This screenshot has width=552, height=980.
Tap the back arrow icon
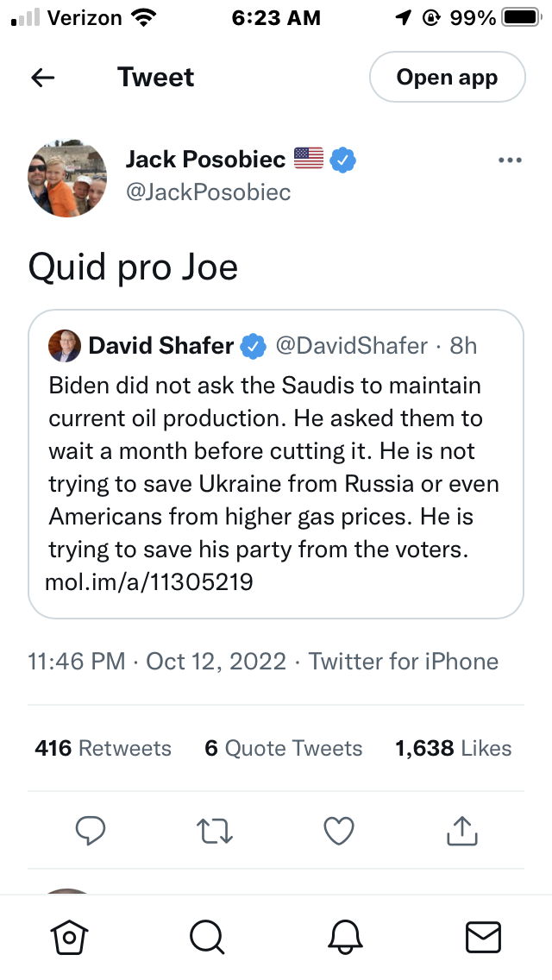[x=42, y=78]
